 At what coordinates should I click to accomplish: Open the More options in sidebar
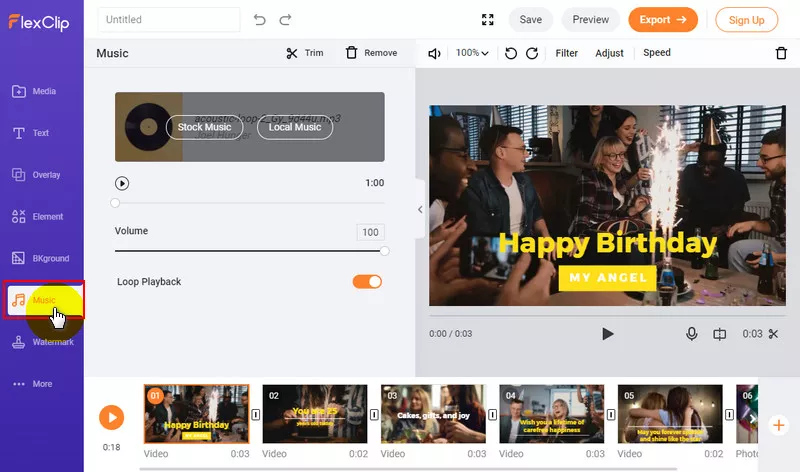tap(33, 384)
